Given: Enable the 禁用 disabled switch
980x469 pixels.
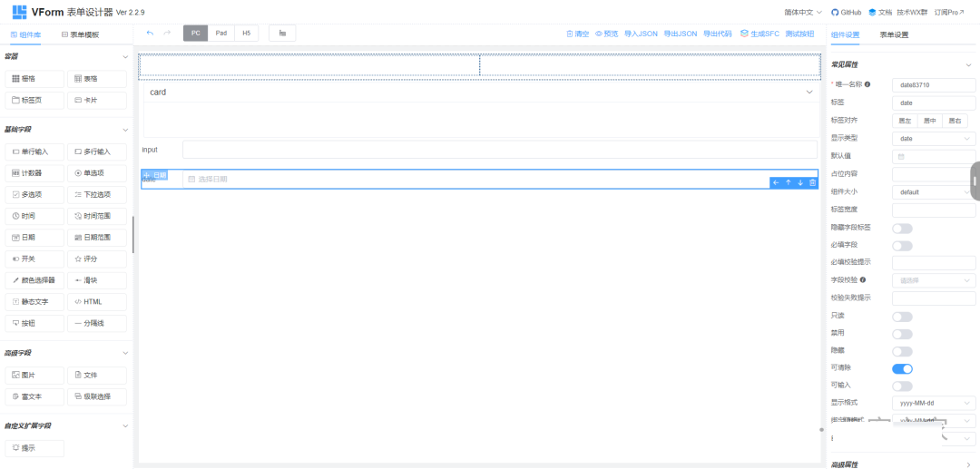Looking at the screenshot, I should point(902,334).
